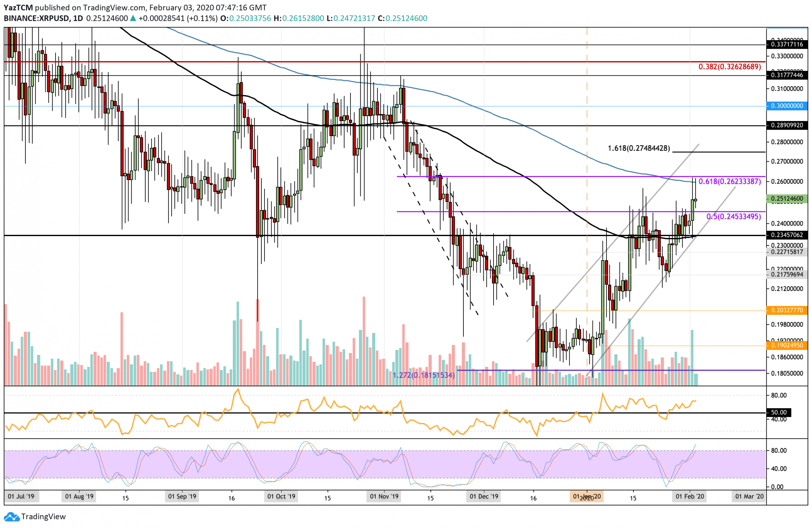812x528 pixels.
Task: Click the 'YazTCM' author name
Action: tap(18, 7)
